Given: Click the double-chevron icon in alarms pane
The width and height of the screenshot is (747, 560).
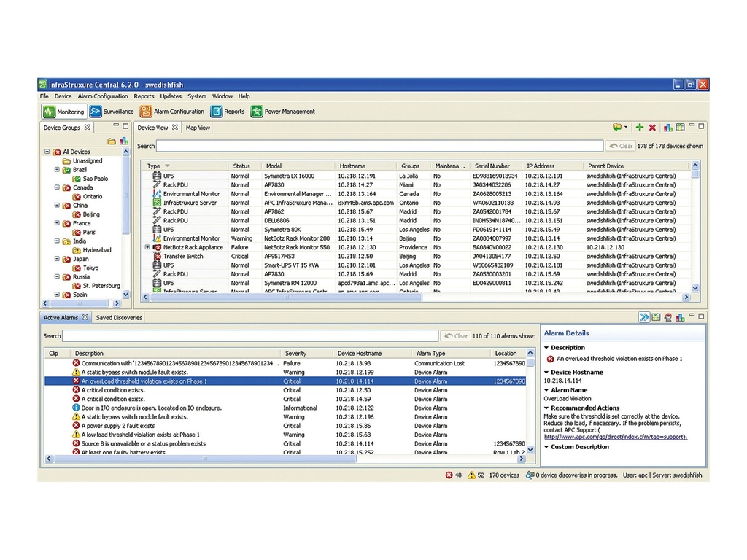Looking at the screenshot, I should point(644,316).
